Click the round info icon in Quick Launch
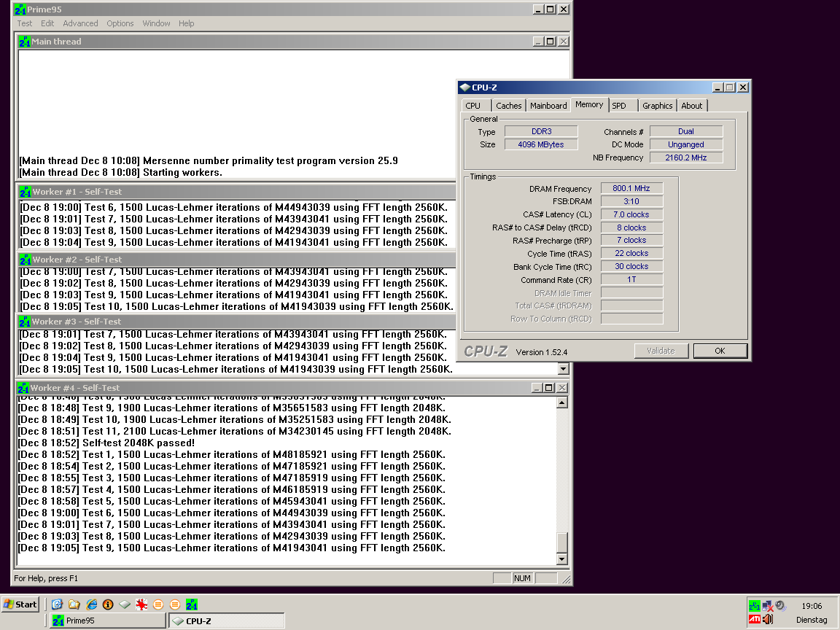This screenshot has width=840, height=630. click(x=108, y=604)
